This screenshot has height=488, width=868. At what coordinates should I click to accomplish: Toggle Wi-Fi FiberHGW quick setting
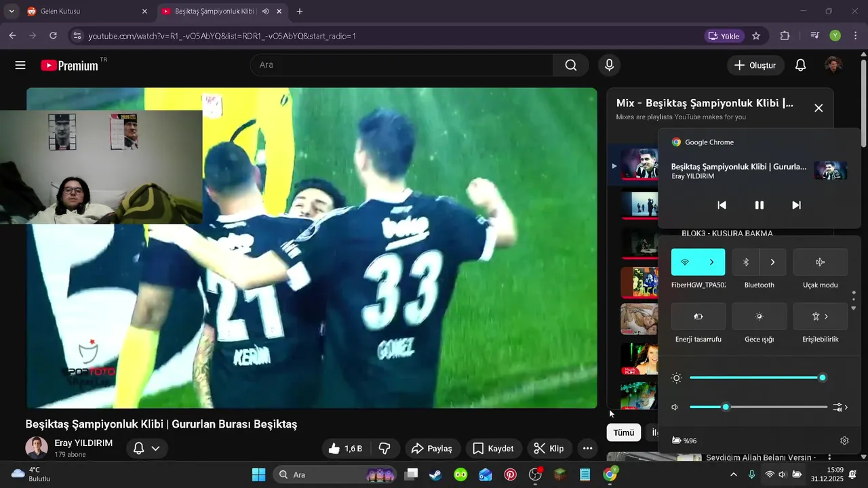(685, 262)
